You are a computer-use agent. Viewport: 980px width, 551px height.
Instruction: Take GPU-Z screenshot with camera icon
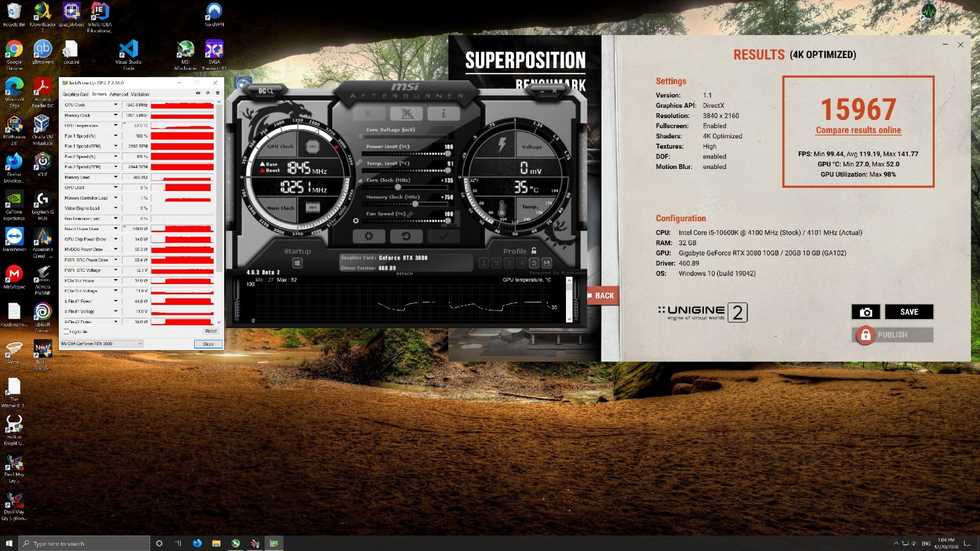point(198,93)
